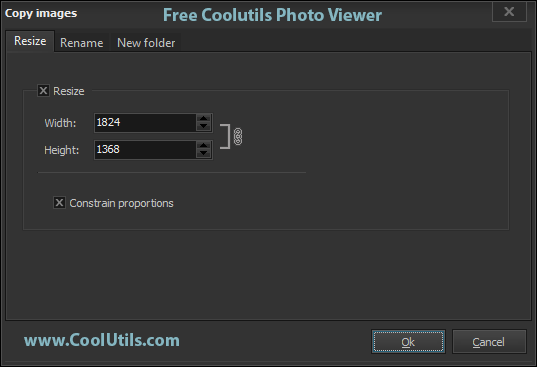
Task: Select the Resize tab
Action: pos(30,41)
